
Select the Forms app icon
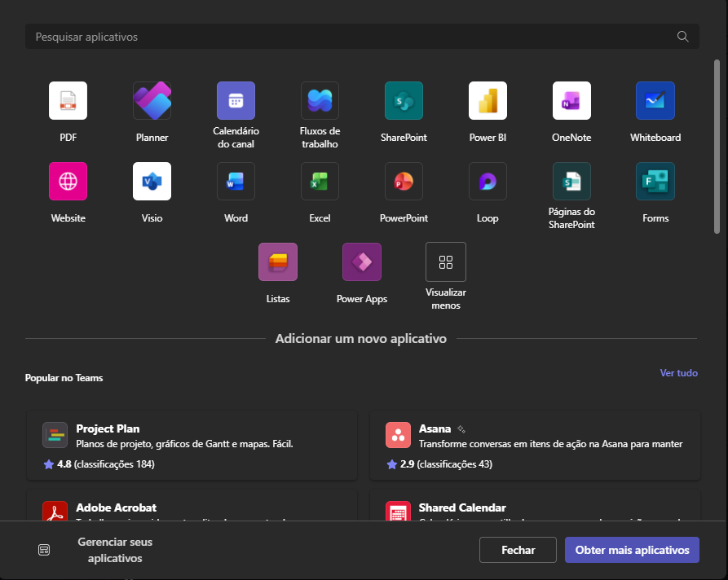coord(655,182)
